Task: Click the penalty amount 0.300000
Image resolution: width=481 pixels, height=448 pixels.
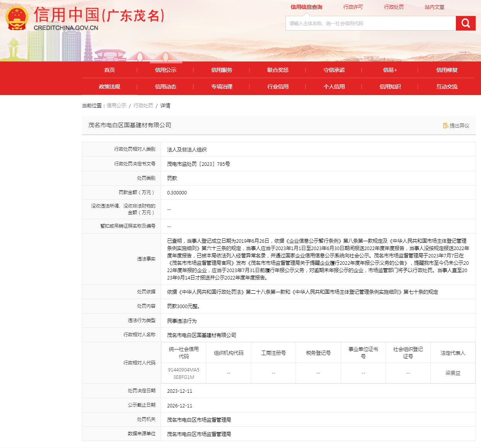Action: pyautogui.click(x=177, y=192)
